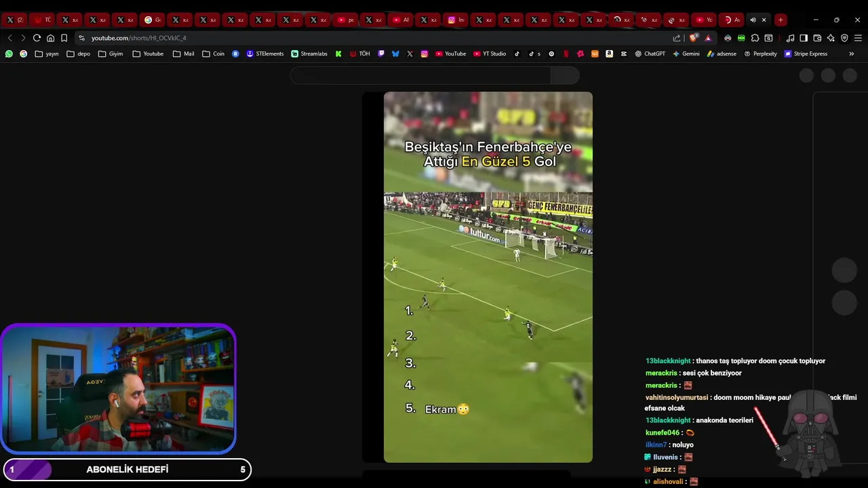The width and height of the screenshot is (868, 488).
Task: Open the Perplexity bookmark
Action: point(760,54)
